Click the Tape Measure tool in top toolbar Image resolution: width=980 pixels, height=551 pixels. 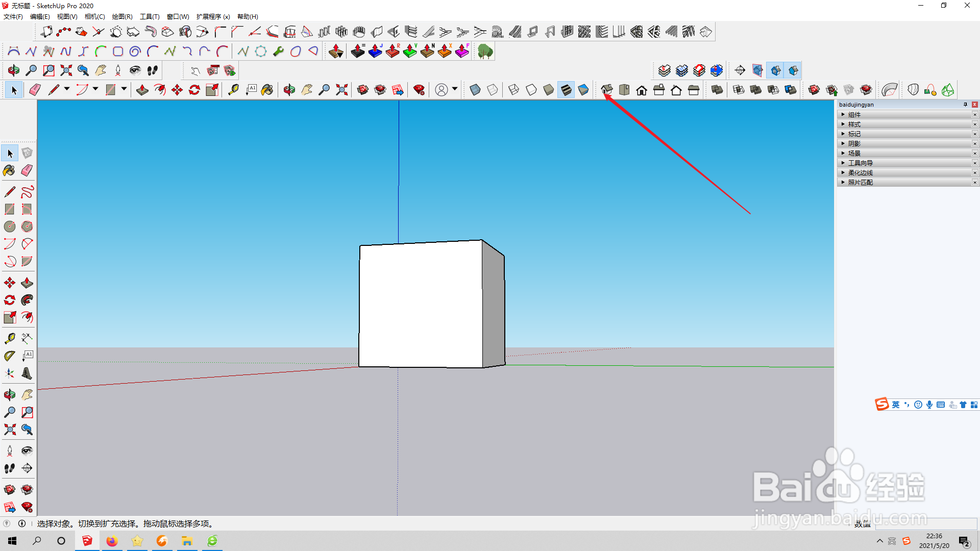[233, 90]
